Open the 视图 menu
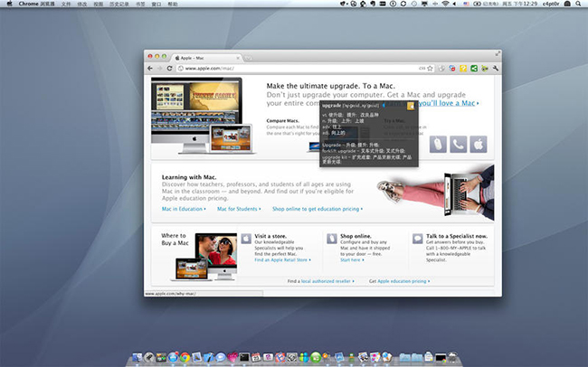Screen dimensions: 588x367 pyautogui.click(x=99, y=5)
